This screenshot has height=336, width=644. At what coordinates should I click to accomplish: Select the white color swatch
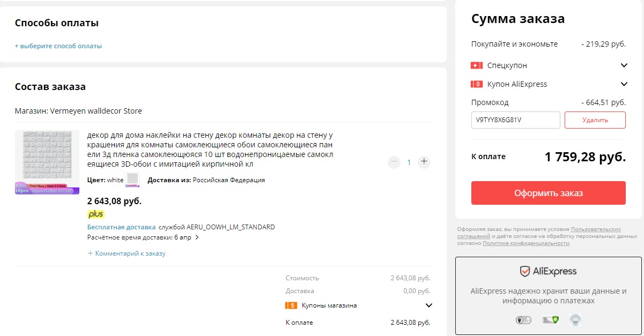(132, 180)
